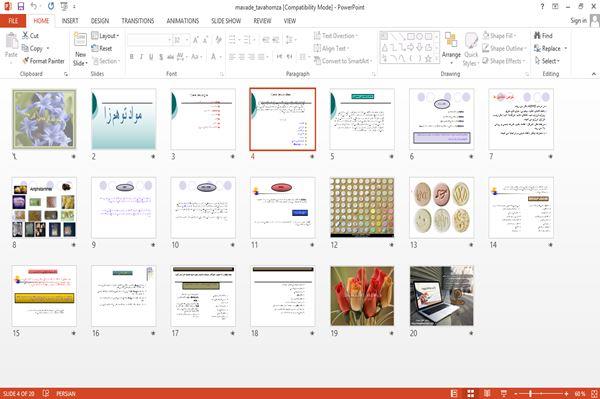Reset slide layout with Reset
Viewport: 600px width, 399px height.
[x=102, y=48]
